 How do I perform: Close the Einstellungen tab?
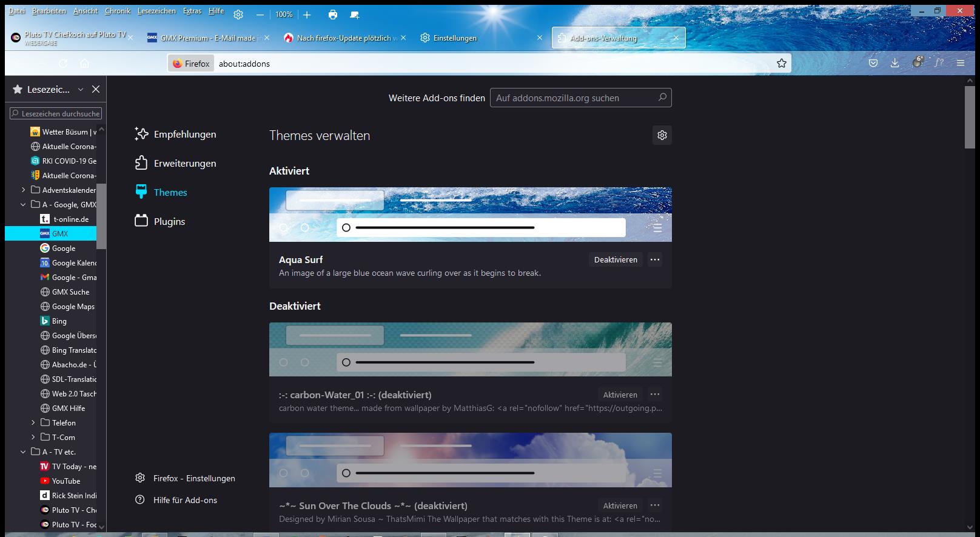(x=540, y=38)
